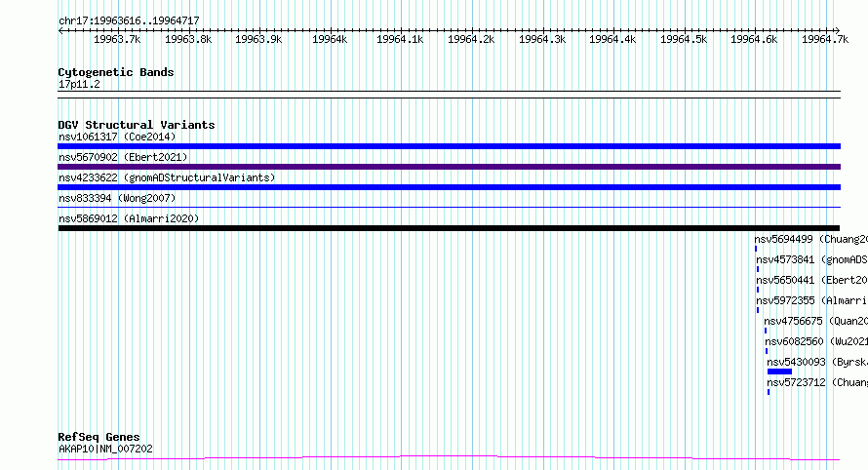This screenshot has width=868, height=470.
Task: Click the 19963.9k ruler tick label
Action: pyautogui.click(x=258, y=39)
